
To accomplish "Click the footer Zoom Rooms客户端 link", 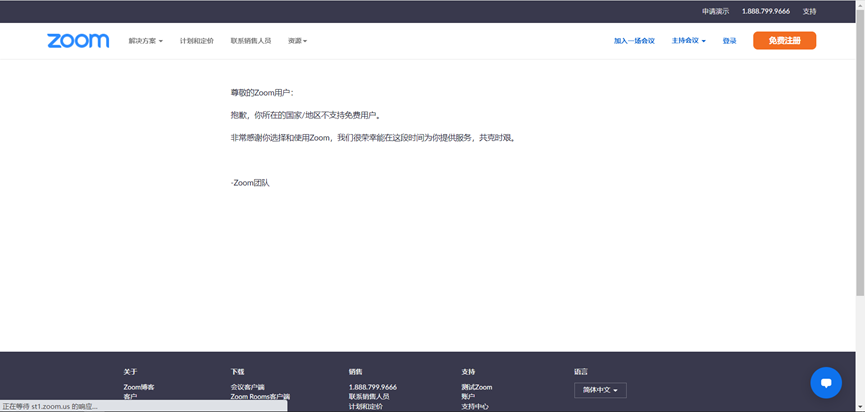I will click(260, 397).
